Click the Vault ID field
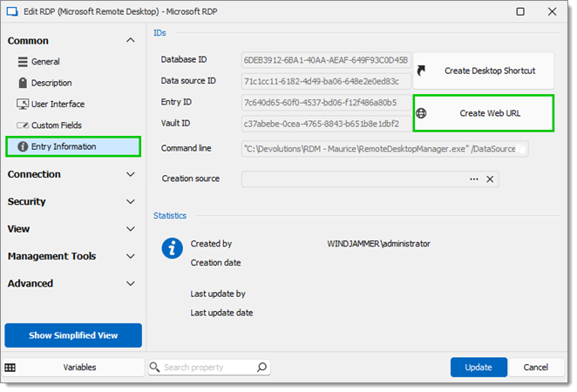577x392 pixels. point(326,124)
